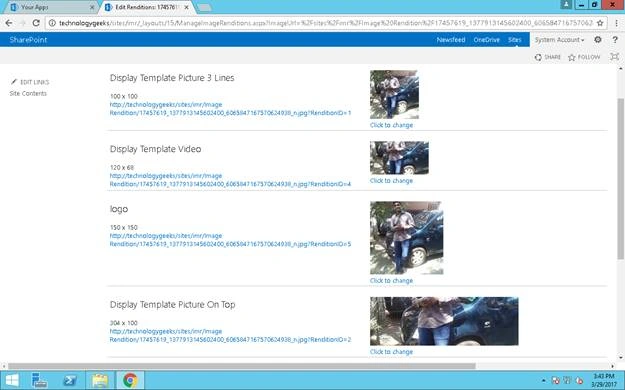
Task: Click the vertical scrollbar up arrow
Action: (x=621, y=69)
